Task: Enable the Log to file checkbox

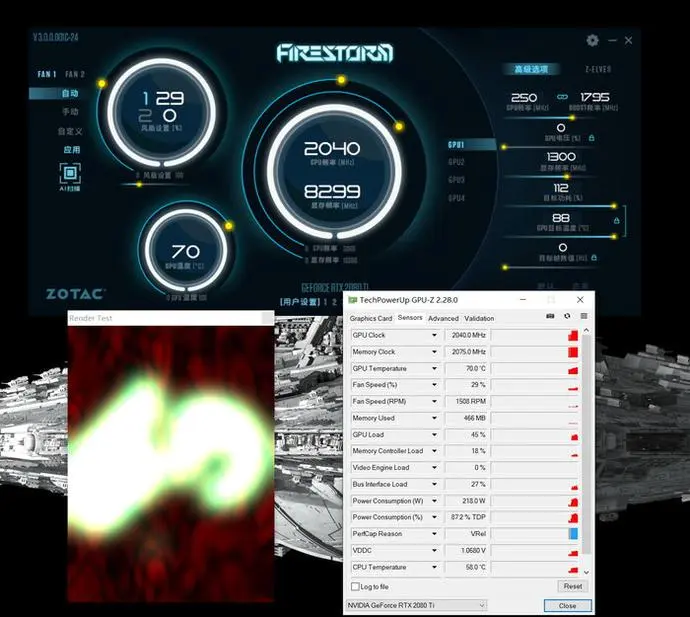Action: [355, 586]
